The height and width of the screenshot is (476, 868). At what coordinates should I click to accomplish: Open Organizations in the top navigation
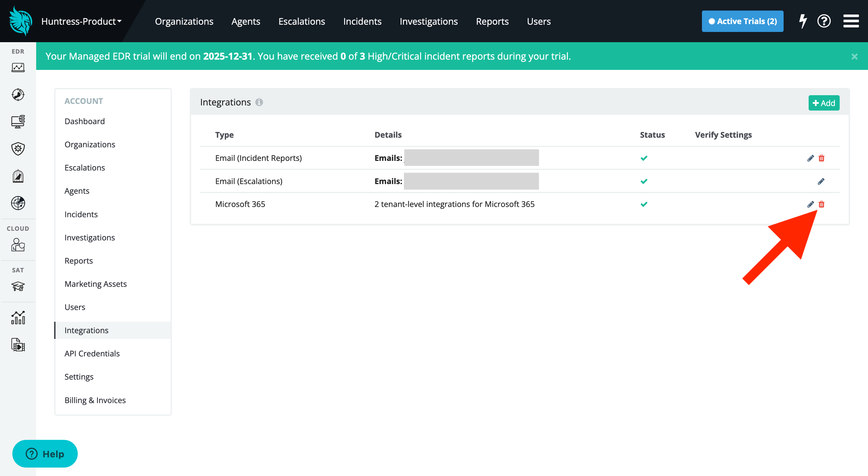coord(184,21)
